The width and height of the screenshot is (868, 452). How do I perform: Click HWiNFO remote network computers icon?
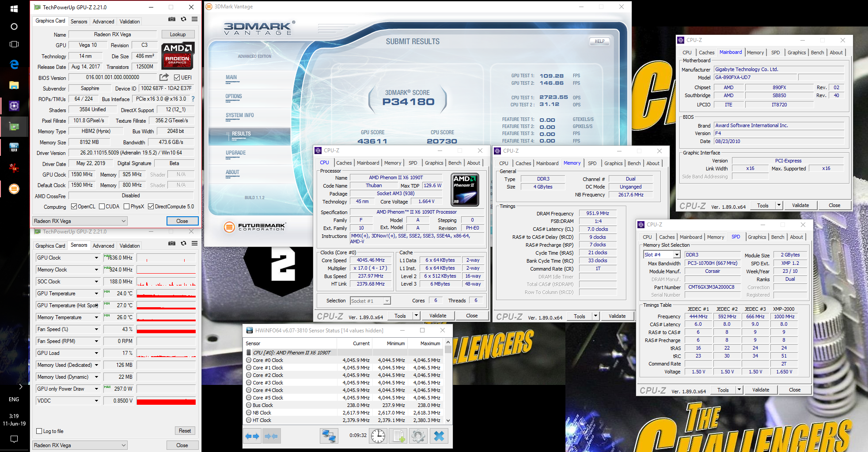click(x=329, y=436)
